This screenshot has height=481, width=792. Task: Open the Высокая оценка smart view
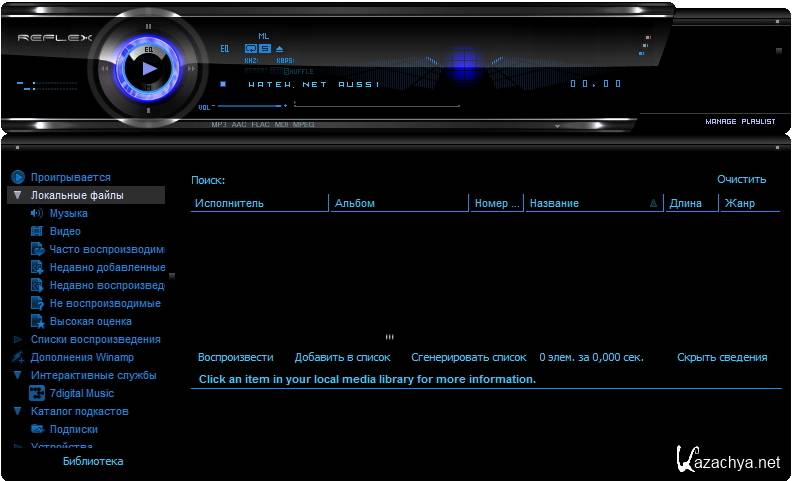[90, 321]
